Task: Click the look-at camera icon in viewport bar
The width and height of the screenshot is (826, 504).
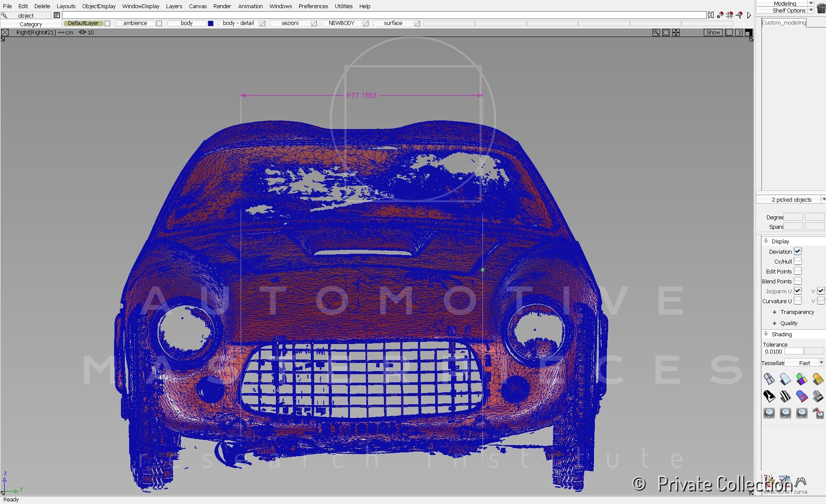Action: point(666,33)
